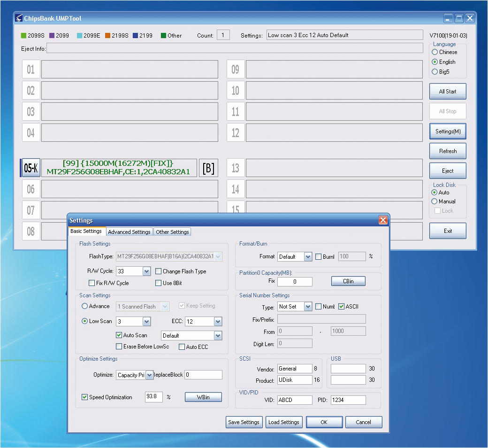This screenshot has height=448, width=488.
Task: Select the Auto lock disk radio button
Action: (x=435, y=193)
